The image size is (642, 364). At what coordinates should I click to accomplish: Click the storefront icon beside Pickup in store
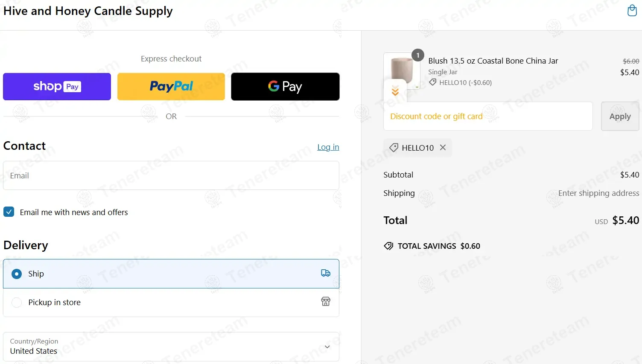(326, 302)
